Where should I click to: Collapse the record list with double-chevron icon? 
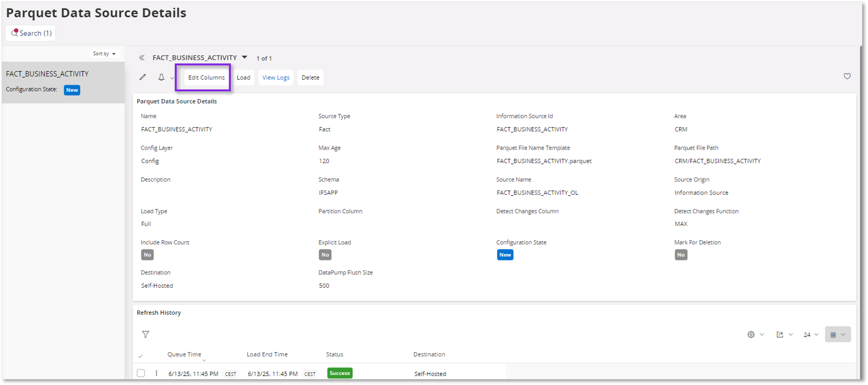point(142,58)
